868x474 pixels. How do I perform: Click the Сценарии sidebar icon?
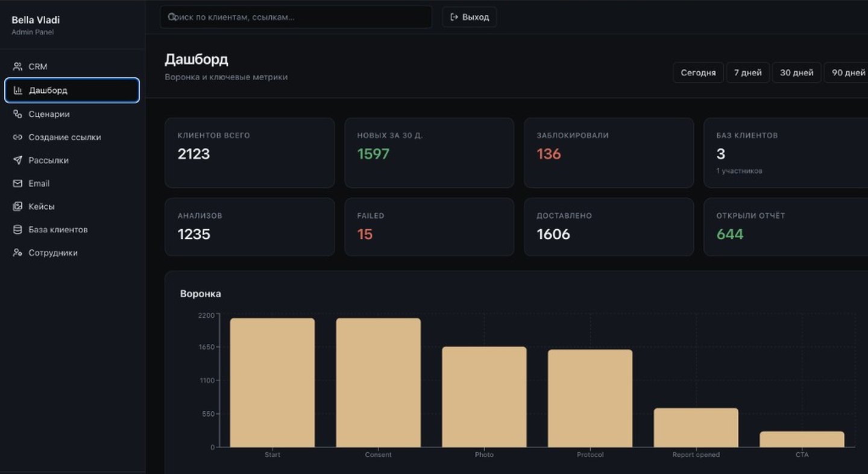click(17, 114)
